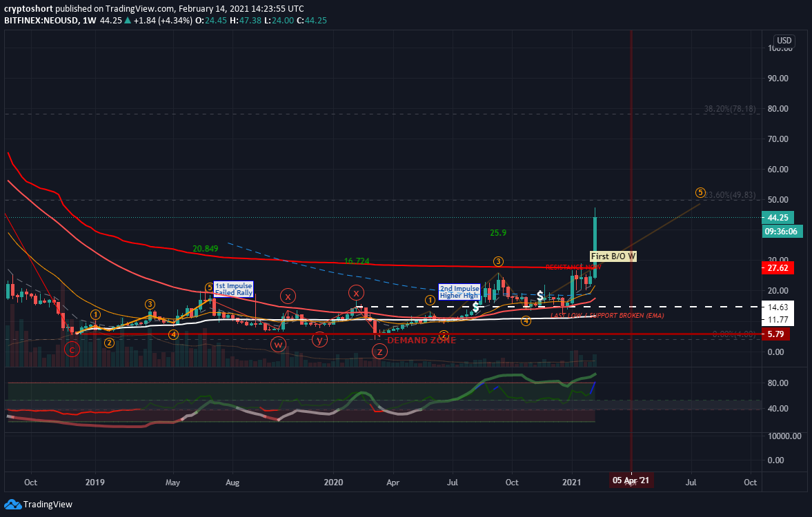Click the 70.00 price axis label

[x=778, y=139]
